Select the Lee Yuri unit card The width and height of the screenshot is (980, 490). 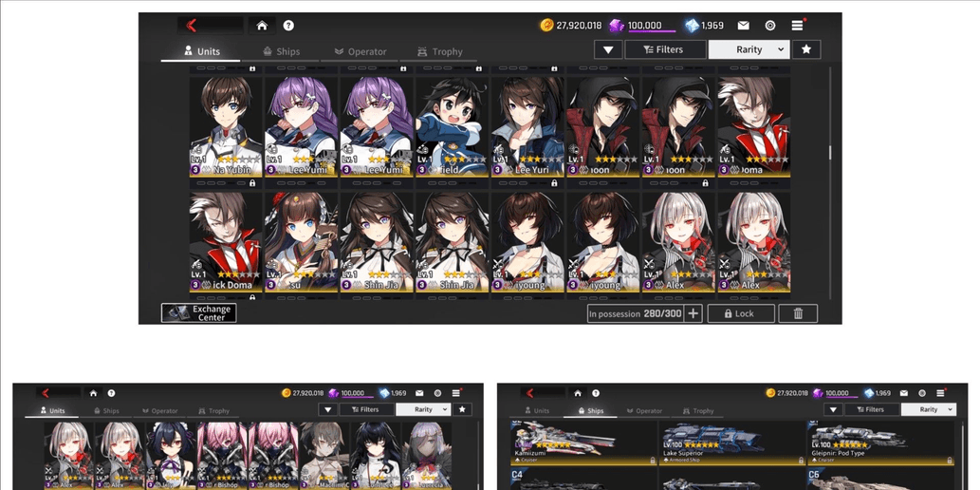527,126
